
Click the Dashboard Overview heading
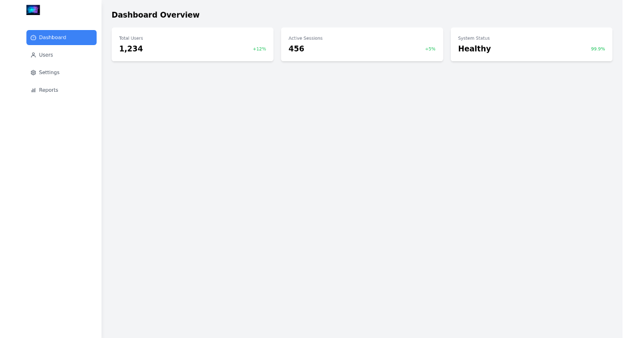156,15
